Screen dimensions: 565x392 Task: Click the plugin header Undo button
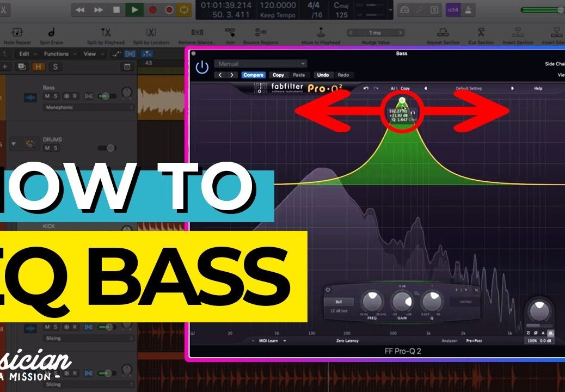[323, 75]
